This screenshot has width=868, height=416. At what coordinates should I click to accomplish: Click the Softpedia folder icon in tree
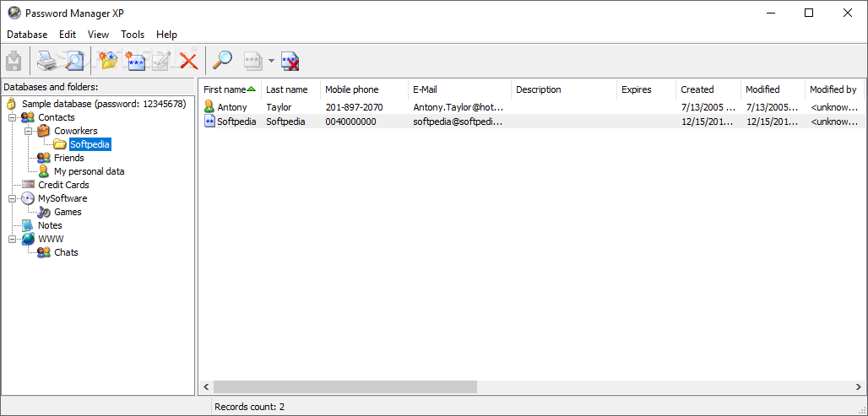point(60,144)
